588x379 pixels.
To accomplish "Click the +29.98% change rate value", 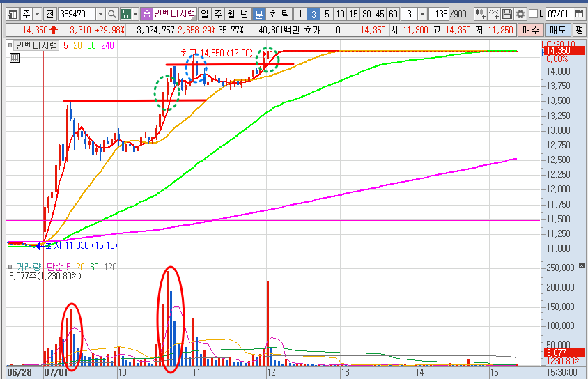I will (x=109, y=30).
